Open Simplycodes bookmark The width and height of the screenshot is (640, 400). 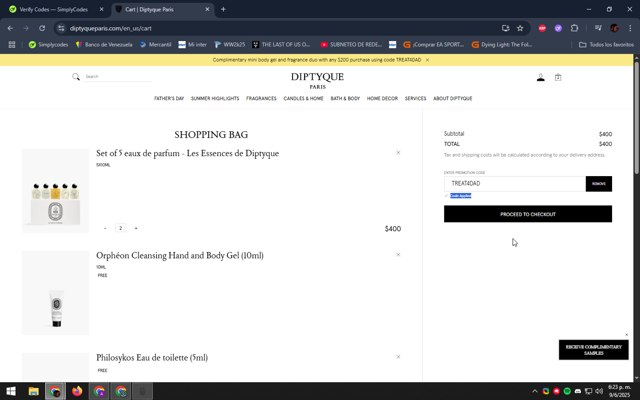point(48,44)
